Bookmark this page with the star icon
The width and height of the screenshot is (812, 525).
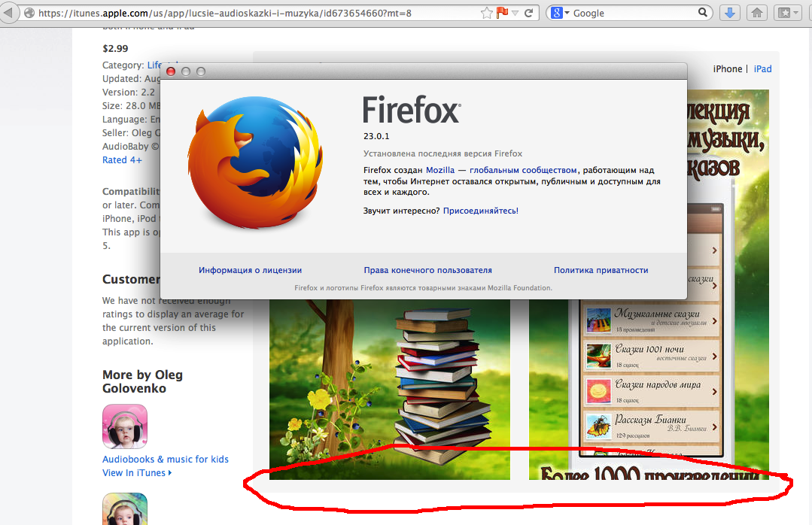(486, 13)
